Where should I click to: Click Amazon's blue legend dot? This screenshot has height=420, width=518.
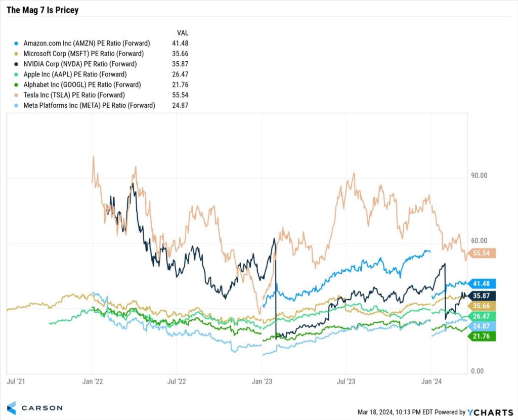tap(18, 44)
